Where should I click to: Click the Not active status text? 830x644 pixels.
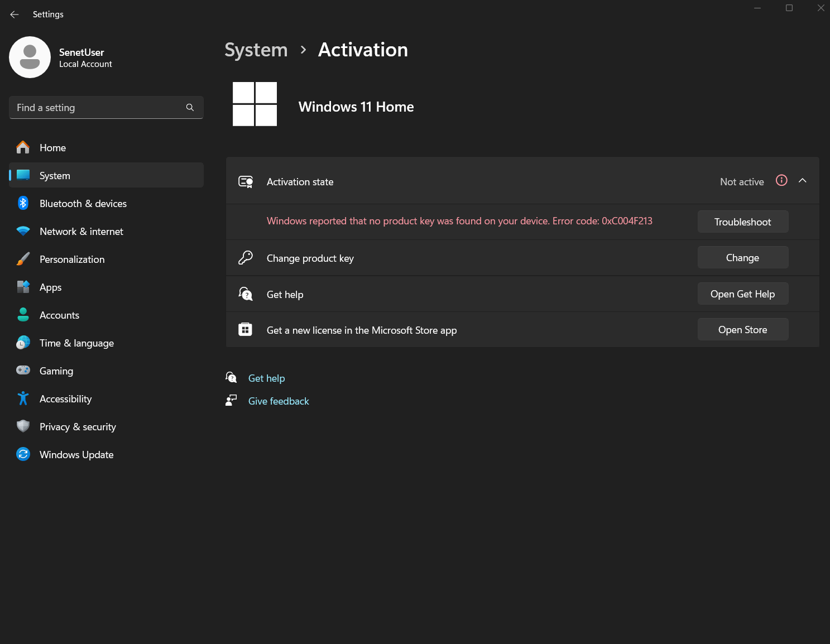(742, 182)
